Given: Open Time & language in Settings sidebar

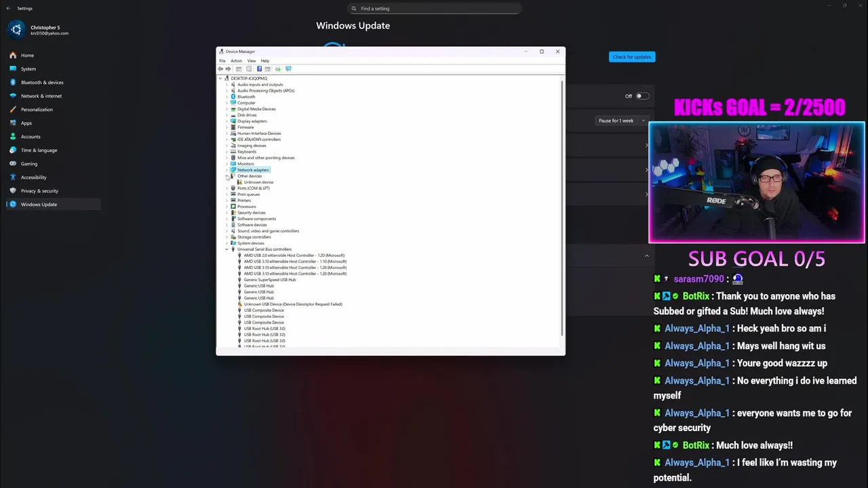Looking at the screenshot, I should point(54,150).
